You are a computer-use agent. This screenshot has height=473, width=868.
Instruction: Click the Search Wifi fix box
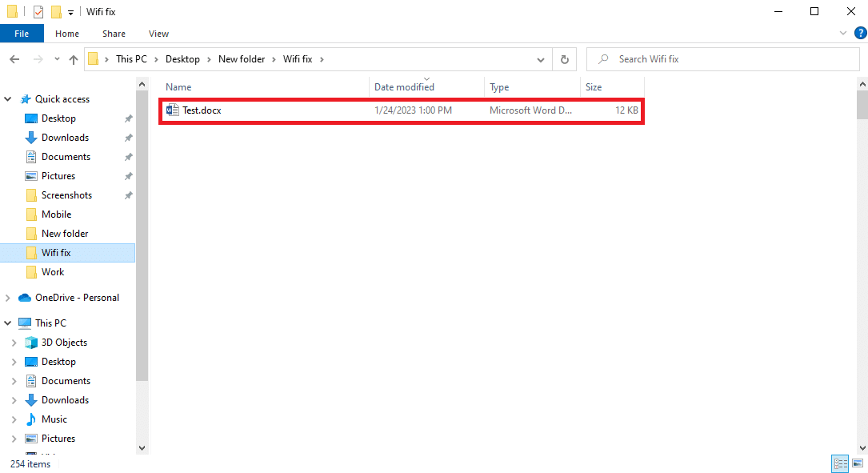pyautogui.click(x=722, y=59)
